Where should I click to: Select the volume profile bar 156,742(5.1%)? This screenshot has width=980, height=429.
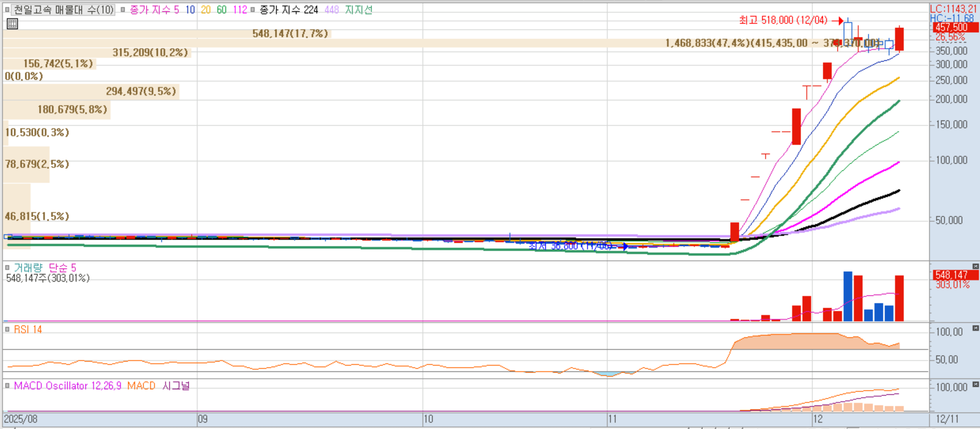pyautogui.click(x=50, y=63)
